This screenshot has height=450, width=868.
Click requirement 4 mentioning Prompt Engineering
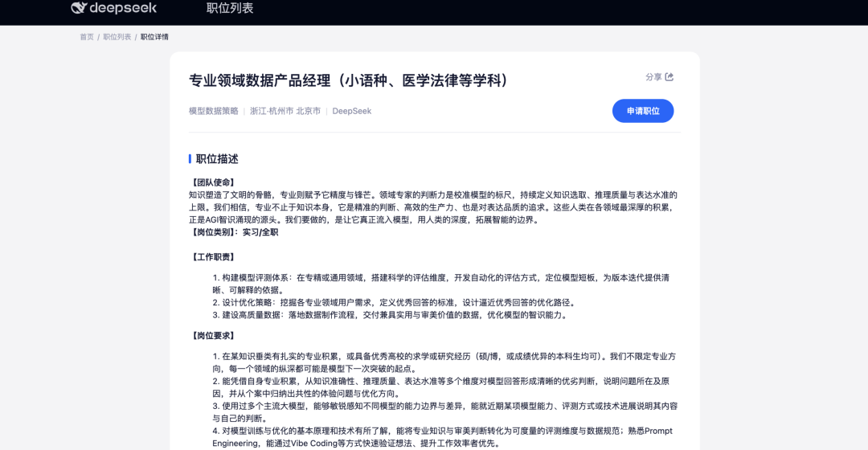point(442,437)
